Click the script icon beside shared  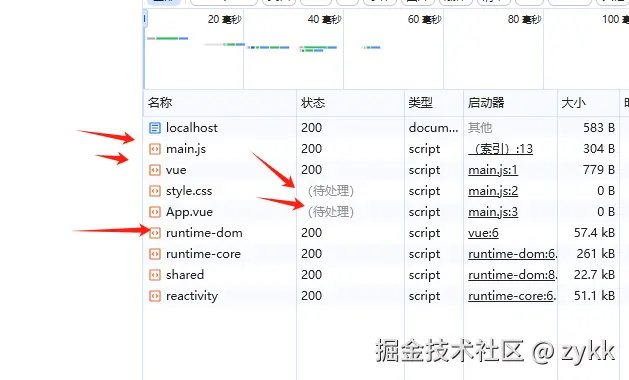(155, 275)
